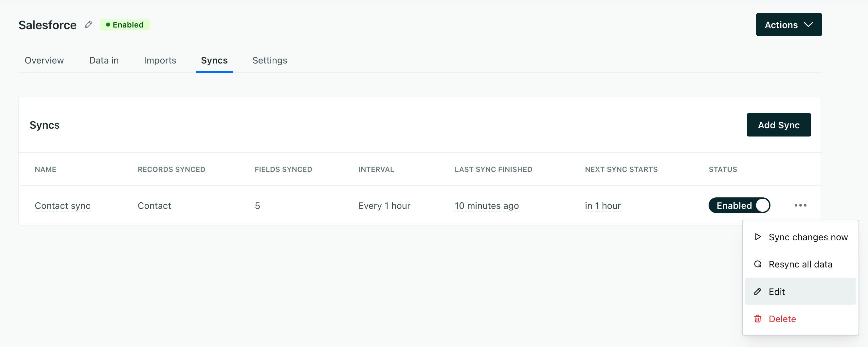Click the Add Sync button
This screenshot has height=347, width=868.
[778, 125]
